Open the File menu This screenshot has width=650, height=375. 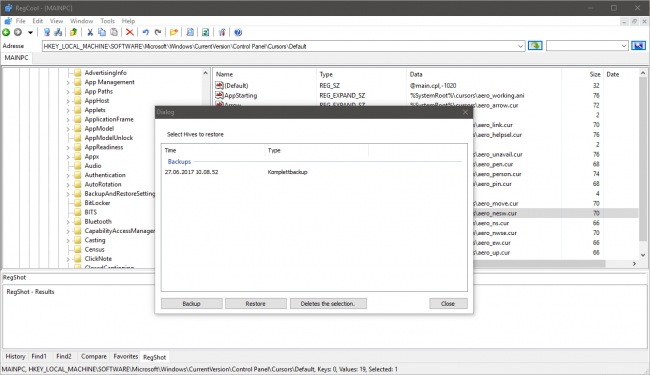pos(20,21)
